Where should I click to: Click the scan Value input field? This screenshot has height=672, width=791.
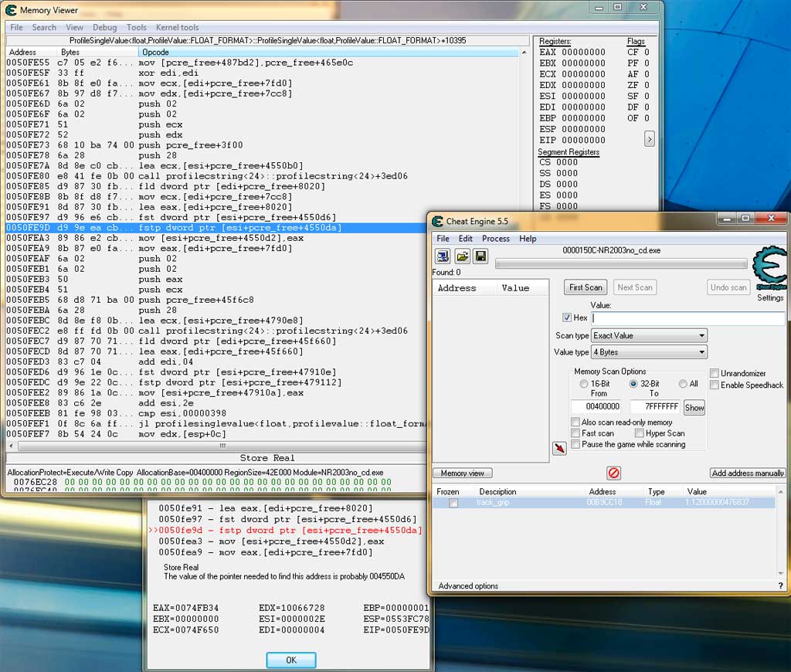[x=688, y=317]
